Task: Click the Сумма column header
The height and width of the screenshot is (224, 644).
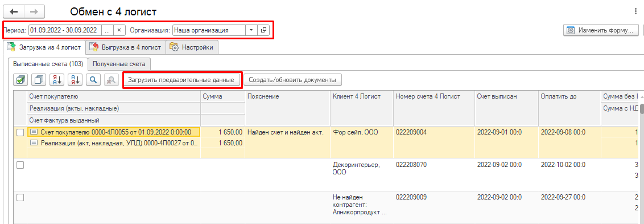Action: [x=222, y=97]
